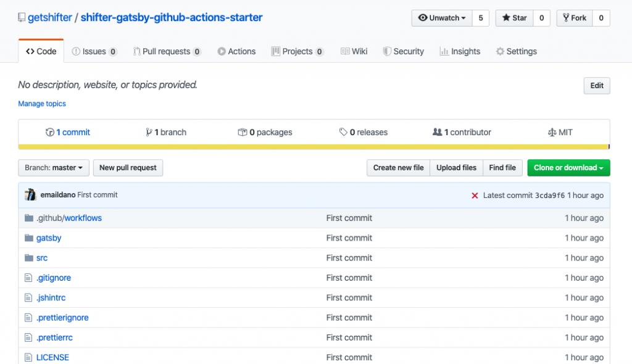The width and height of the screenshot is (632, 364).
Task: Switch to the Code tab
Action: click(x=41, y=51)
